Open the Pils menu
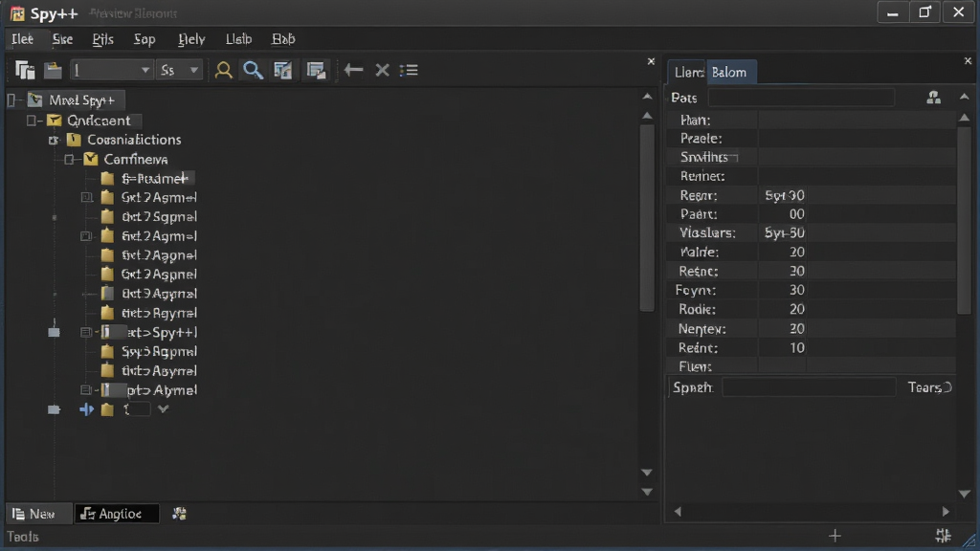The height and width of the screenshot is (551, 980). [103, 38]
